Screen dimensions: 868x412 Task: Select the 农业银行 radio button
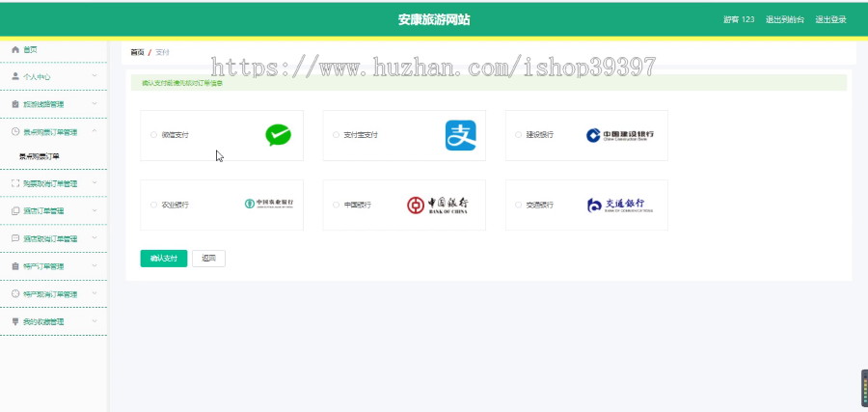[154, 205]
